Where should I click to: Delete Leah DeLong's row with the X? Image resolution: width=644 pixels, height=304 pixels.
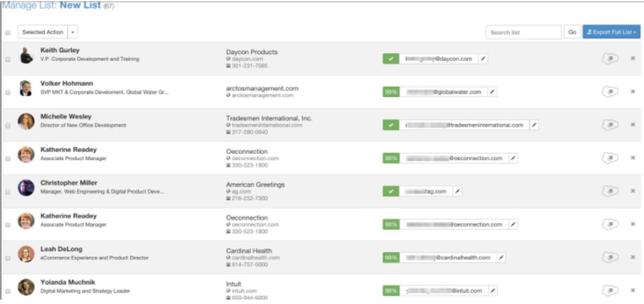[x=633, y=257]
